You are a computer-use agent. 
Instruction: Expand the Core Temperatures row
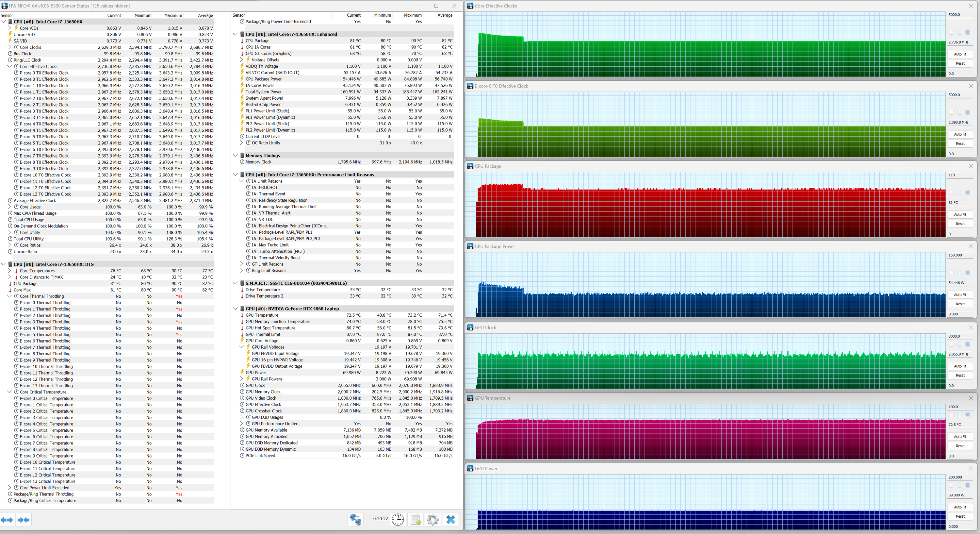pyautogui.click(x=9, y=271)
